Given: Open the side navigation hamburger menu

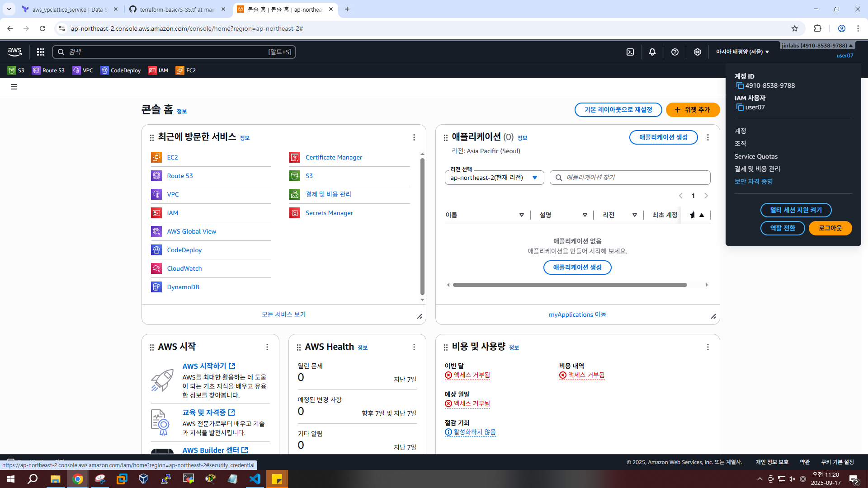Looking at the screenshot, I should point(14,87).
